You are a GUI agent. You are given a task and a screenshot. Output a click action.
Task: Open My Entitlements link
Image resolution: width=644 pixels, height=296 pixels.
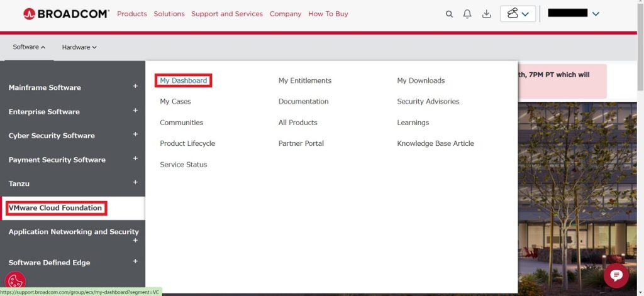pyautogui.click(x=305, y=80)
